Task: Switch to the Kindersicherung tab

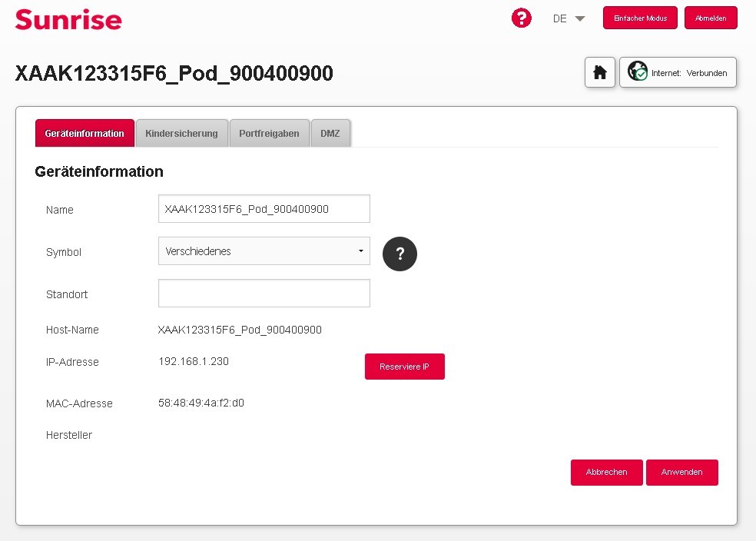Action: (x=181, y=134)
